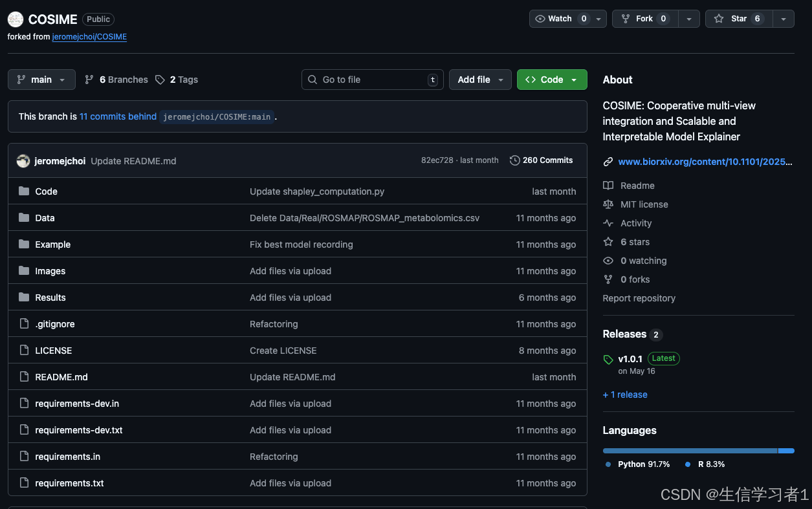
Task: Click the 'Update README.md' latest commit message
Action: coord(133,161)
